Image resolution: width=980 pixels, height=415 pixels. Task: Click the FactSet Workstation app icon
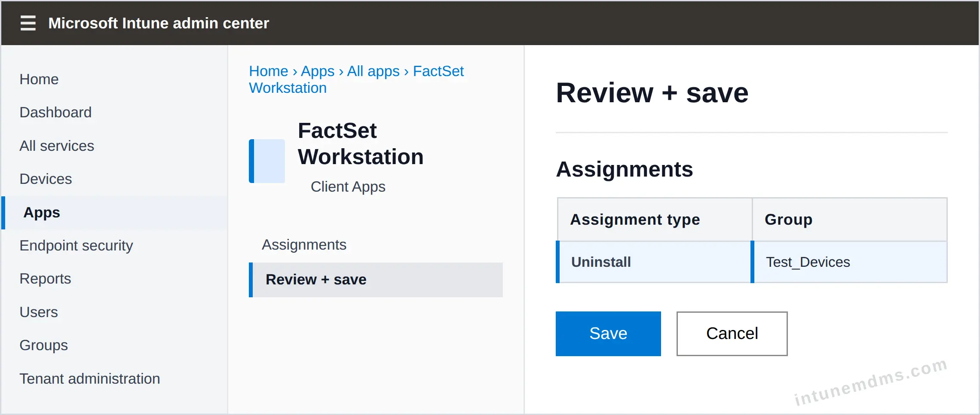pyautogui.click(x=267, y=161)
